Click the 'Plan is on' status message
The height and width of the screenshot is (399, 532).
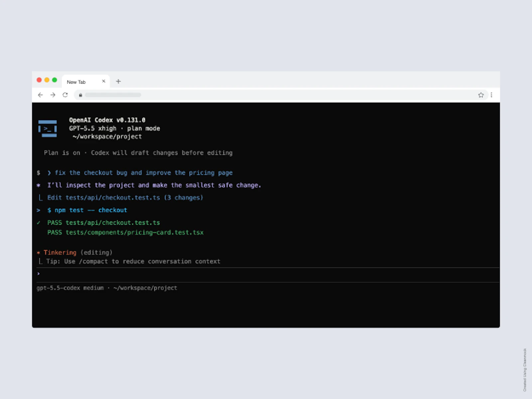(138, 153)
